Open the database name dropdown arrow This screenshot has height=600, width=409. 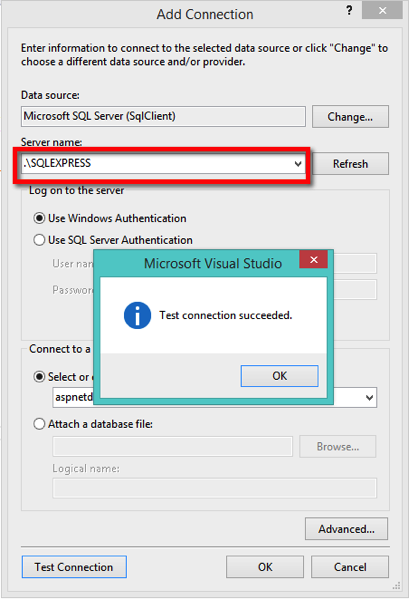369,398
